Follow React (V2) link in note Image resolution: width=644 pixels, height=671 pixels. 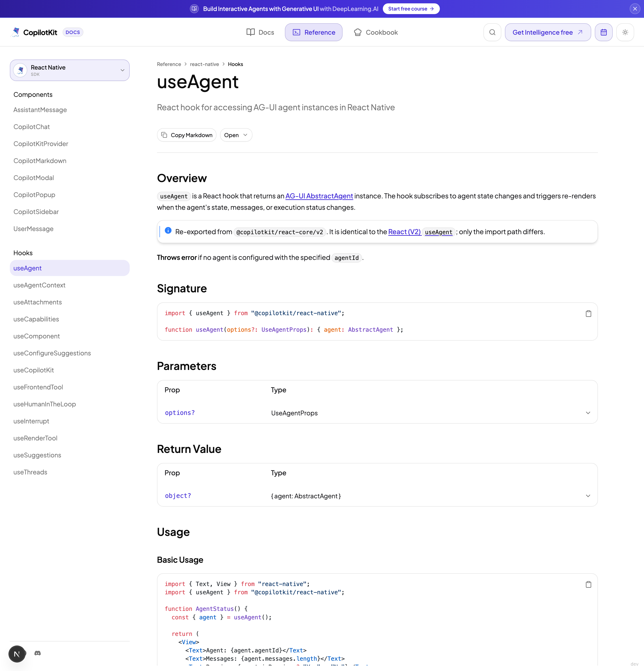tap(405, 232)
